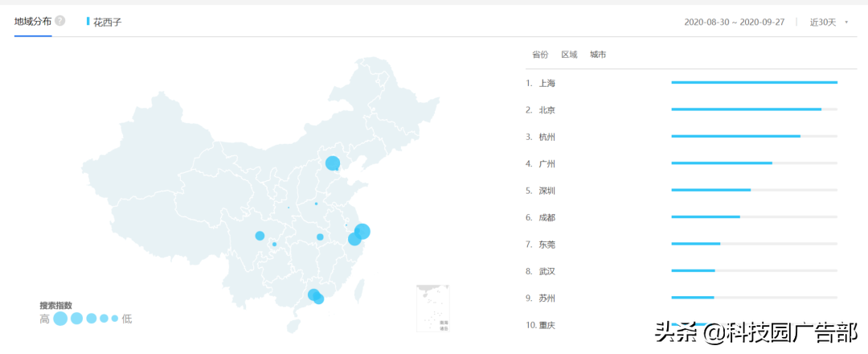Image resolution: width=868 pixels, height=354 pixels.
Task: Click Taiwan island on the map
Action: [358, 290]
